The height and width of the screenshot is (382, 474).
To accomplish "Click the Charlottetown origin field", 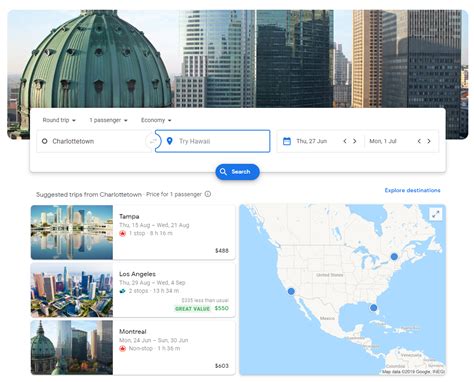I will click(x=93, y=141).
